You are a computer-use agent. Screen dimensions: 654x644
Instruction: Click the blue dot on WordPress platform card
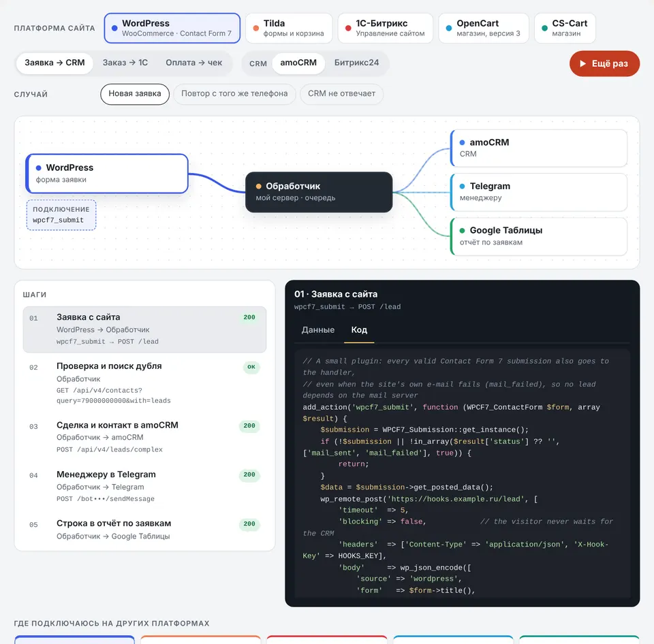114,29
